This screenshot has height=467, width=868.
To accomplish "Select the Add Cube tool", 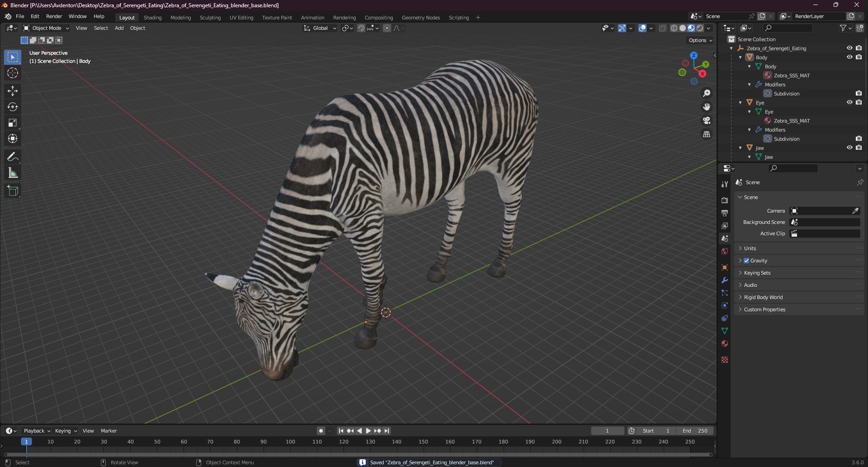I will tap(13, 191).
